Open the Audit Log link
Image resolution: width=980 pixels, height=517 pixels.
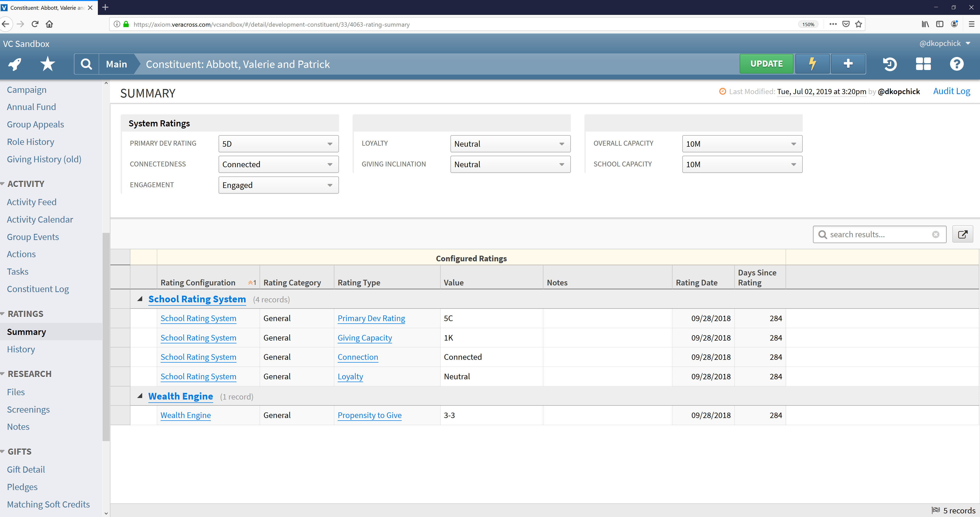pyautogui.click(x=951, y=91)
